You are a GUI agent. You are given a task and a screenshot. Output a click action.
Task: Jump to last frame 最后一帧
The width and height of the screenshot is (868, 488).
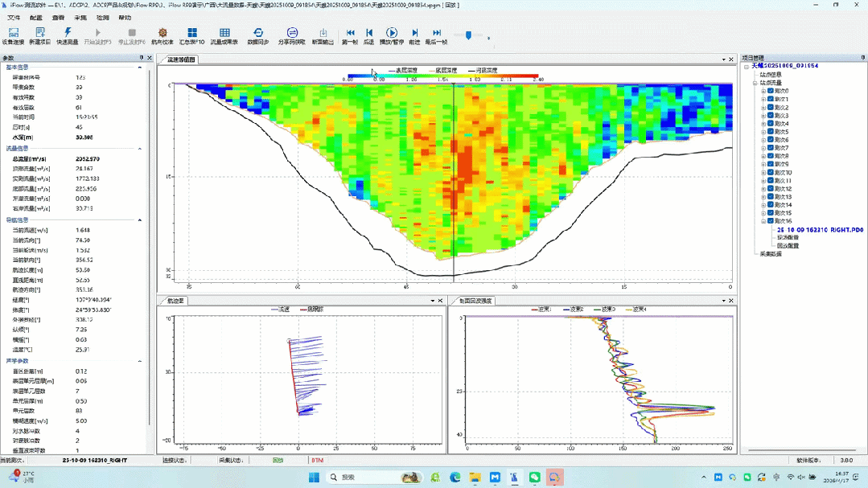(x=437, y=33)
